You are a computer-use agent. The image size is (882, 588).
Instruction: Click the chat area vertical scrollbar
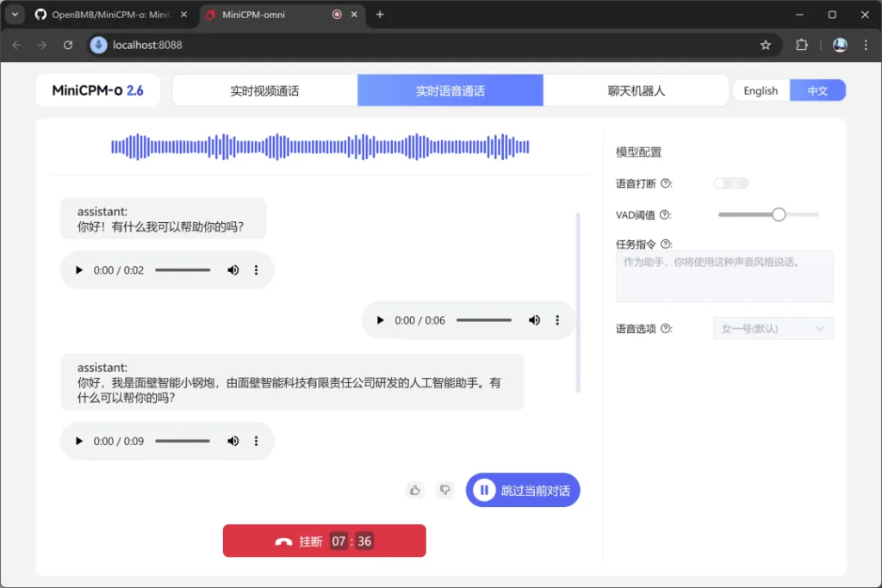pyautogui.click(x=578, y=302)
